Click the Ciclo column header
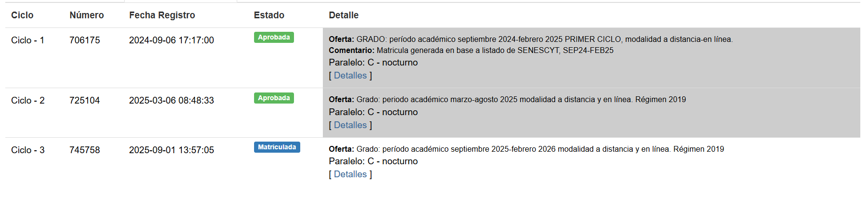The image size is (868, 210). pos(22,15)
